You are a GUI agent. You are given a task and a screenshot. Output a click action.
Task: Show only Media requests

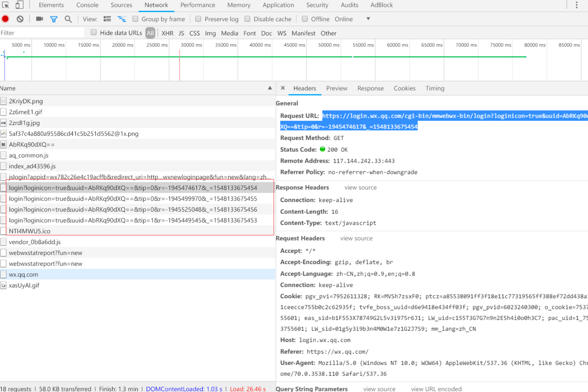pyautogui.click(x=230, y=33)
